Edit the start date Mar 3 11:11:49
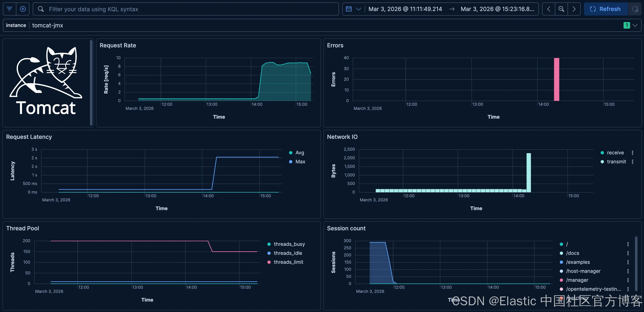The image size is (644, 312). coord(405,9)
